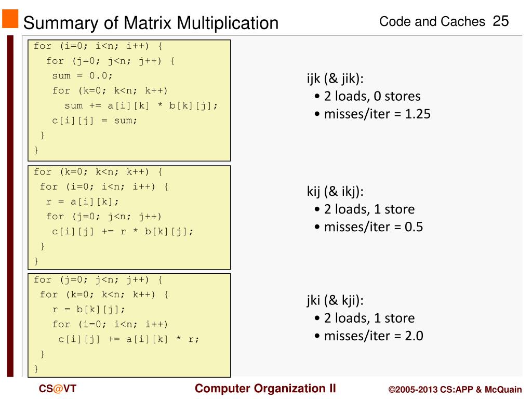The height and width of the screenshot is (399, 532).
Task: Click the line 'for (k=0; k<n; k++)' in the first code box
Action: point(110,90)
